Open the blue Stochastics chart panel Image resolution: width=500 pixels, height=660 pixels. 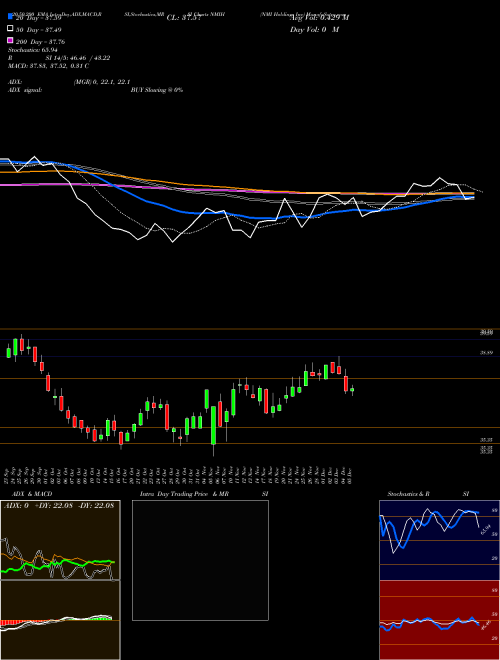tap(439, 540)
